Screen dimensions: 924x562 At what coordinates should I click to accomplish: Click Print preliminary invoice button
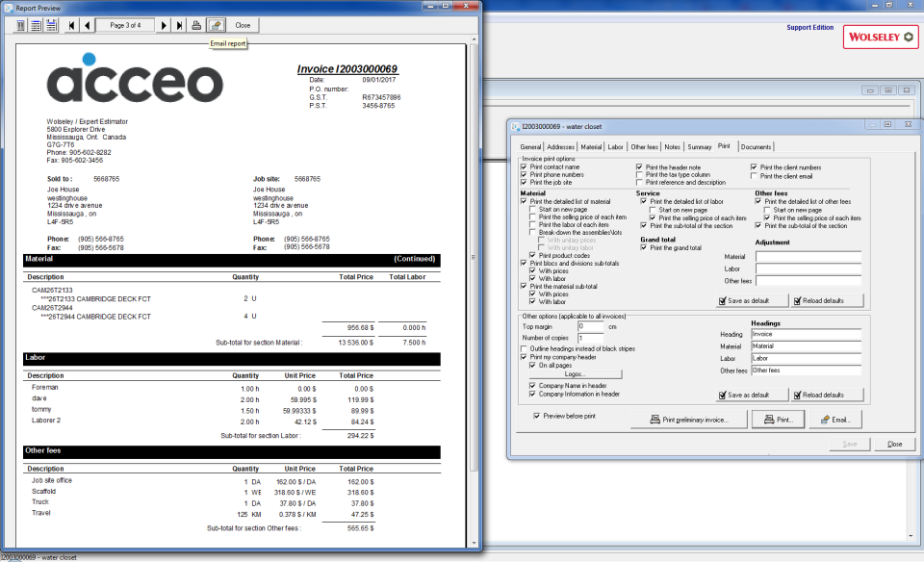(690, 419)
